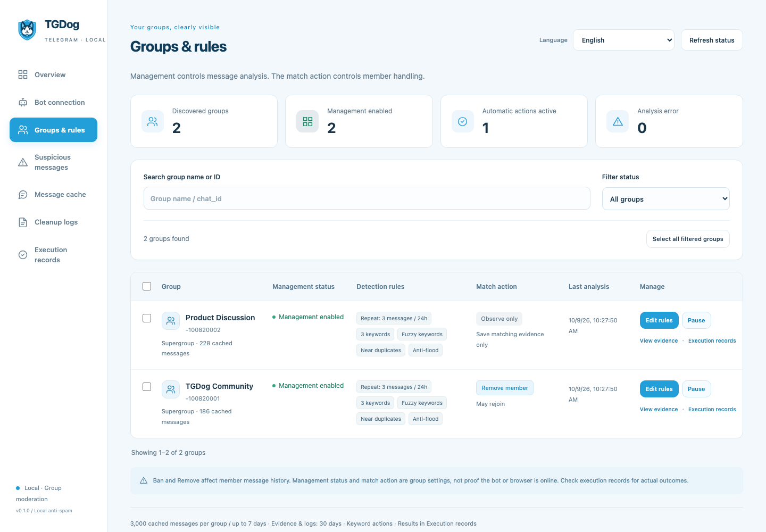Open Overview in the sidebar
Screen dimensions: 766x532
click(53, 74)
